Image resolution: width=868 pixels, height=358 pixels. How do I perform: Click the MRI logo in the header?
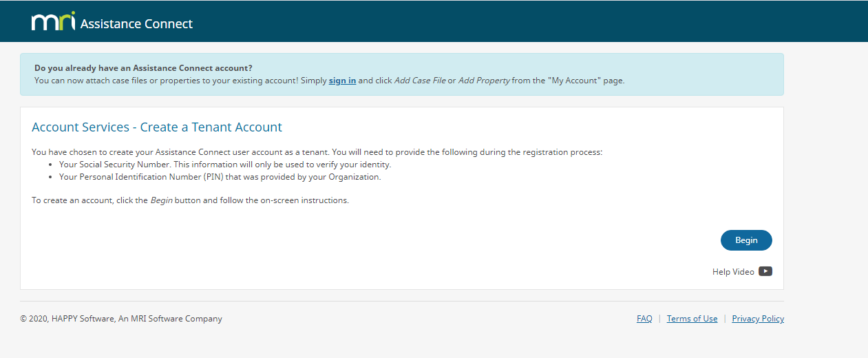(53, 22)
